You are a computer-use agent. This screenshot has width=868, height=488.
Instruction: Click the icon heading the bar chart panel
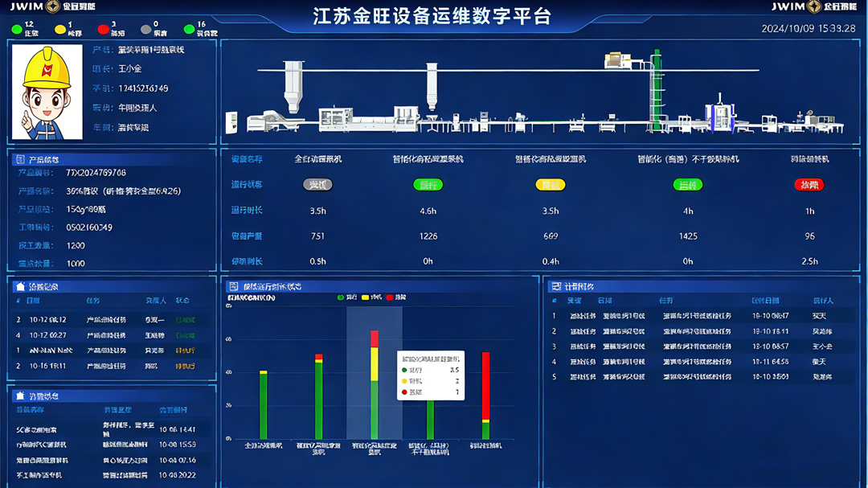pyautogui.click(x=234, y=286)
